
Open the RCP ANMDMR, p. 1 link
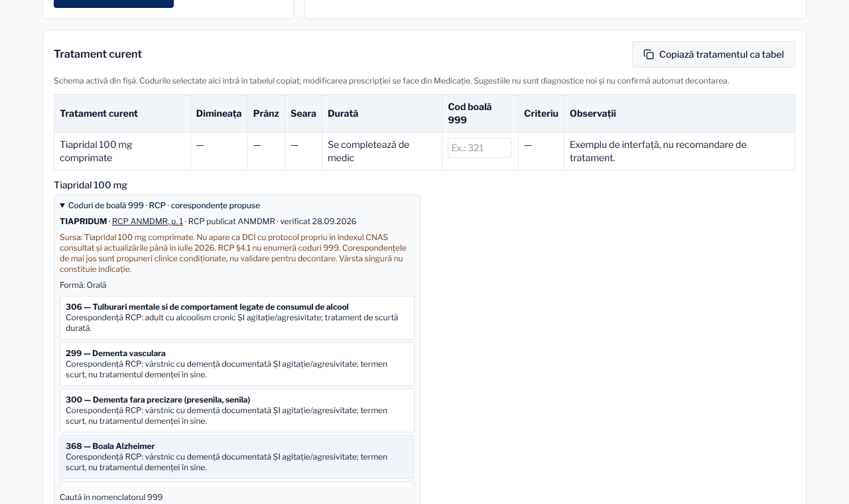point(147,221)
